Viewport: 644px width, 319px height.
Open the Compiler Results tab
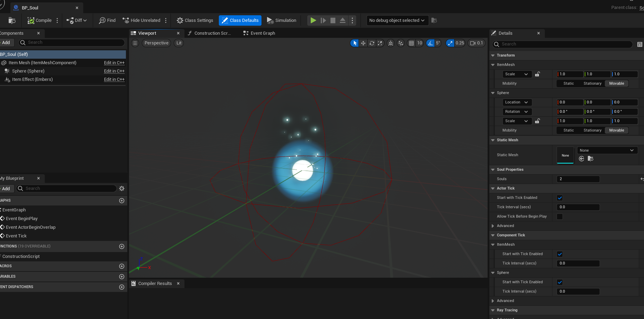coord(155,284)
